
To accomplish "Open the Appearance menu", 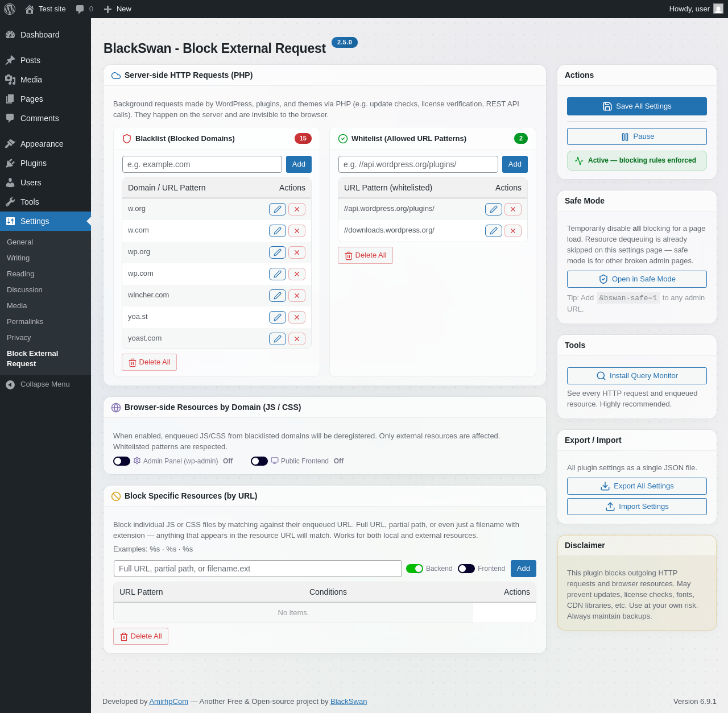I will pyautogui.click(x=45, y=144).
